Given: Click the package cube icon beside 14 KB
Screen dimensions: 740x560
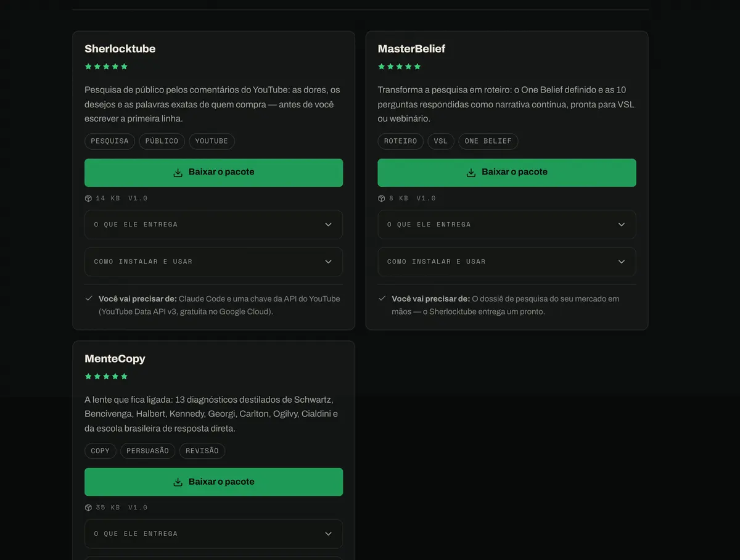Looking at the screenshot, I should [x=88, y=199].
